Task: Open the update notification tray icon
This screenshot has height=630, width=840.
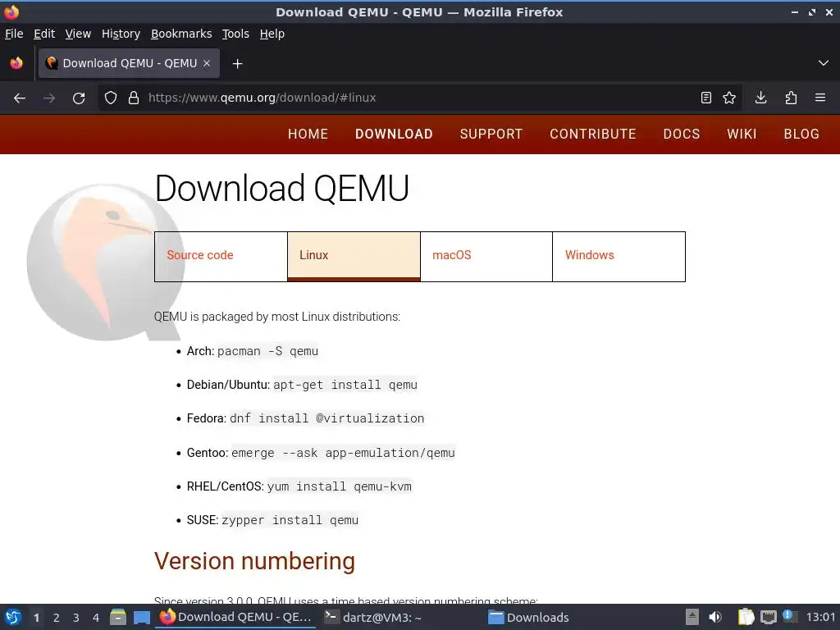Action: (789, 617)
